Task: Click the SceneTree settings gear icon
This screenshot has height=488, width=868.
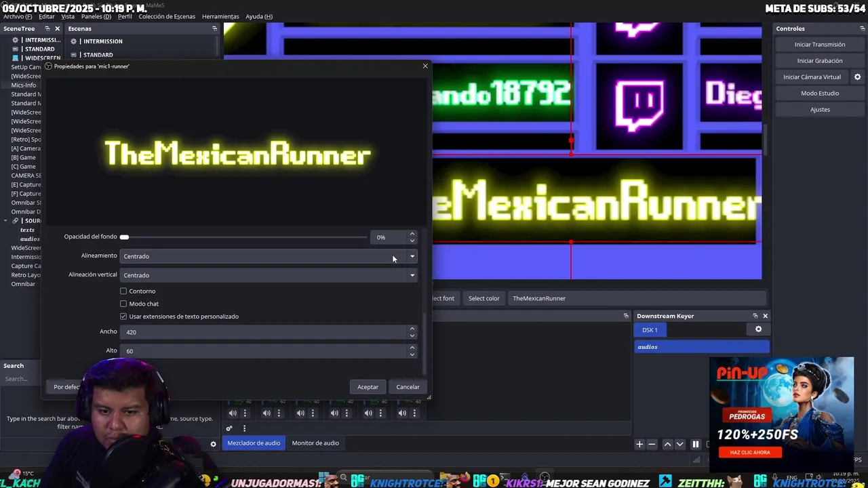Action: pos(213,444)
